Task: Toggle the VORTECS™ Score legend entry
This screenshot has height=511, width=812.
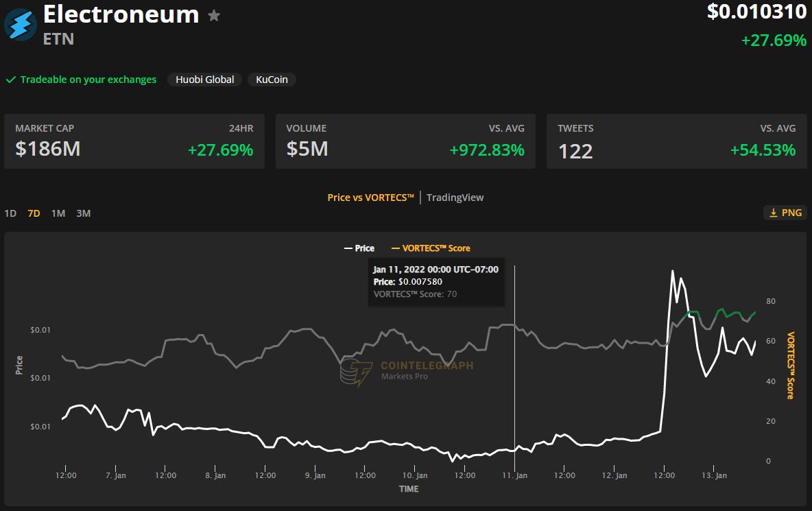Action: tap(430, 248)
